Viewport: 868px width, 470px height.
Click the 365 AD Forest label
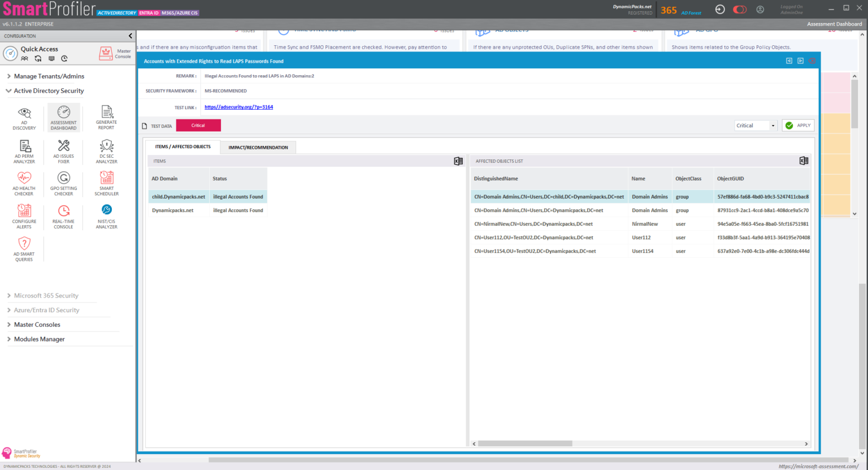[681, 10]
